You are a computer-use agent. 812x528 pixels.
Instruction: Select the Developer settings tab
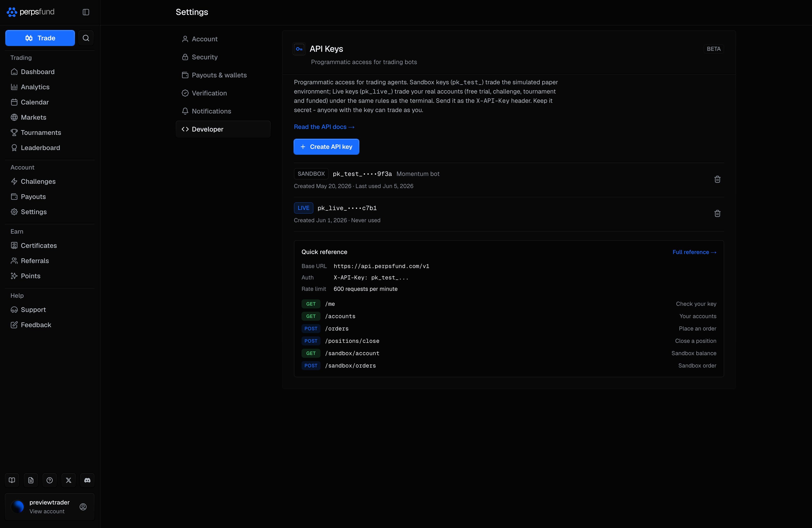223,129
